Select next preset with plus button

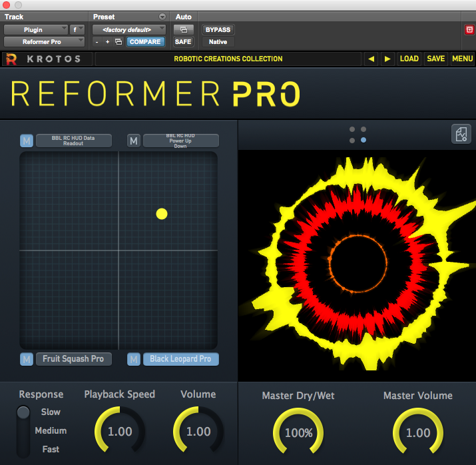click(107, 42)
